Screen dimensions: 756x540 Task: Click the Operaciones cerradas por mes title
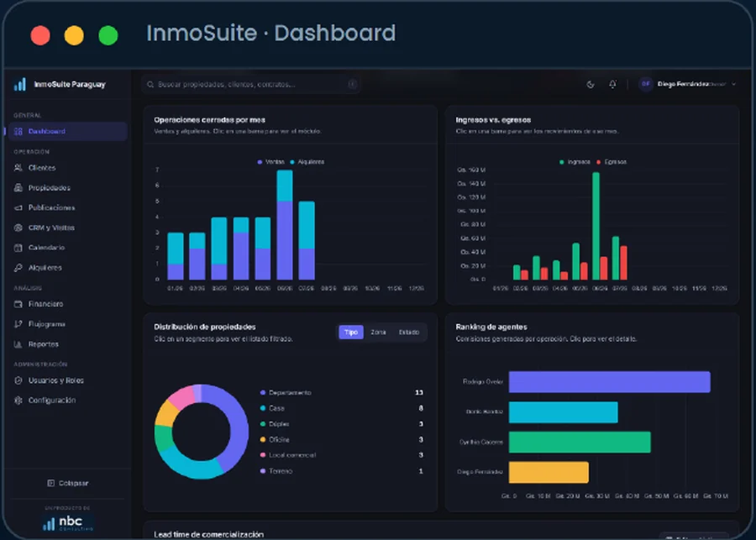click(209, 119)
